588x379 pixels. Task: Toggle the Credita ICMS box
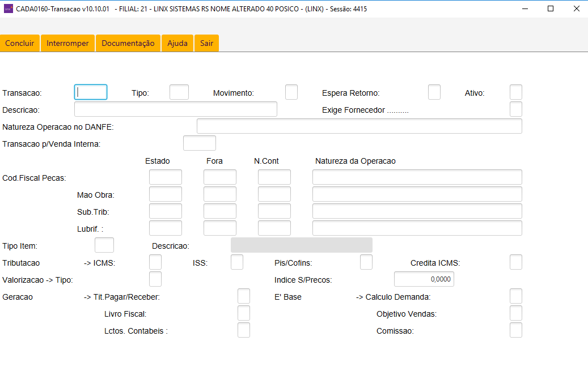(516, 262)
